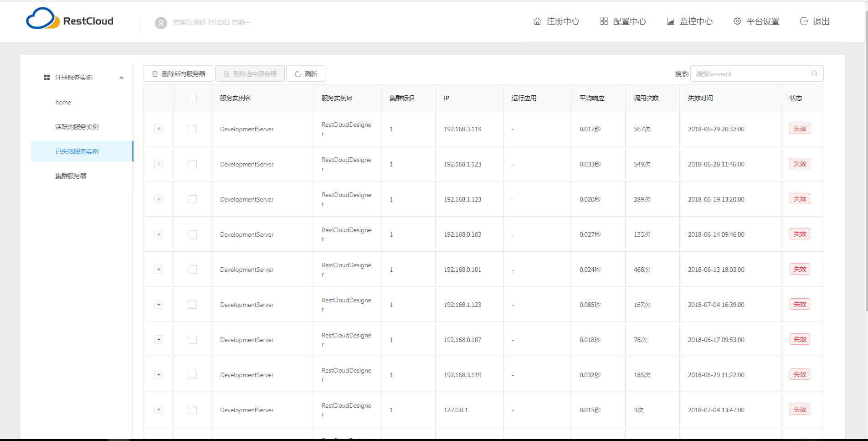This screenshot has width=868, height=441.
Task: Collapse the 注册服务实例 sidebar menu
Action: point(121,78)
